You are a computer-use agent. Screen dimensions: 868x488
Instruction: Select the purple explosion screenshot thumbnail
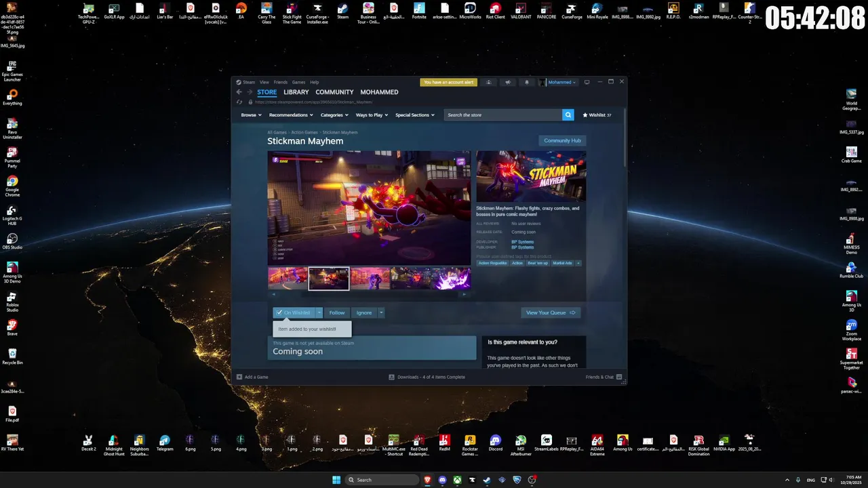click(451, 278)
